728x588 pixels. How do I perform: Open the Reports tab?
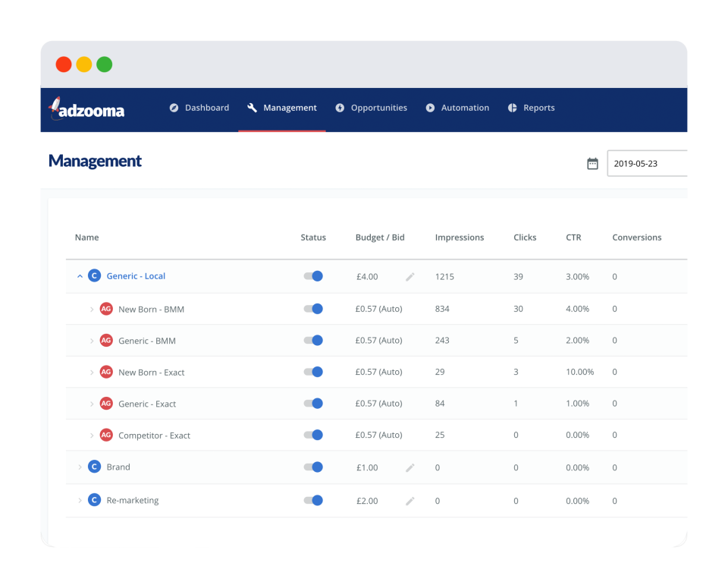tap(531, 108)
